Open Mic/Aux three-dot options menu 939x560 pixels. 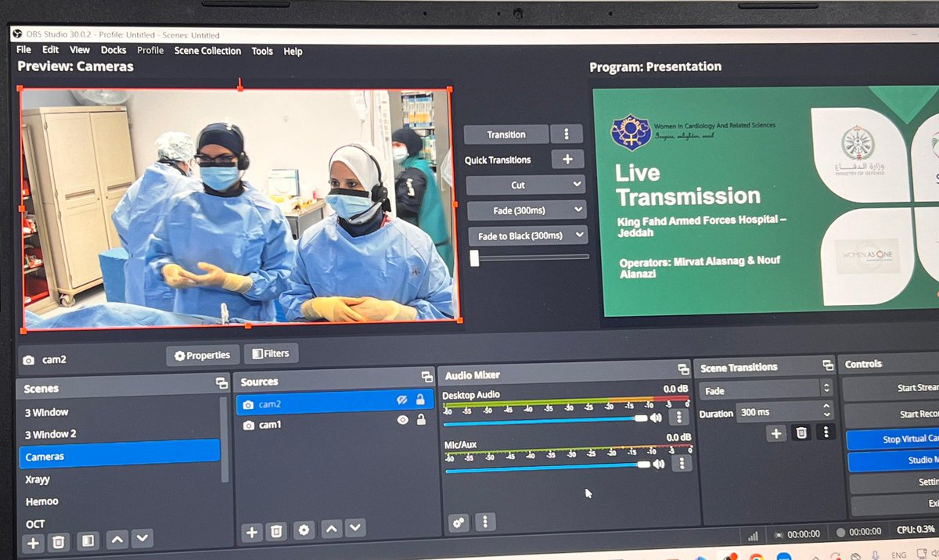(x=682, y=463)
